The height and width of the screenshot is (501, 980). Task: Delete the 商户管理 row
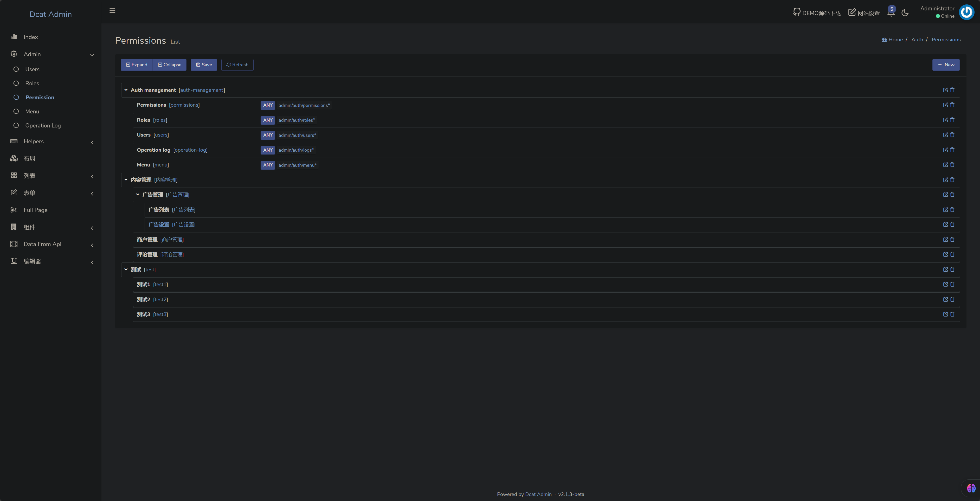[952, 240]
